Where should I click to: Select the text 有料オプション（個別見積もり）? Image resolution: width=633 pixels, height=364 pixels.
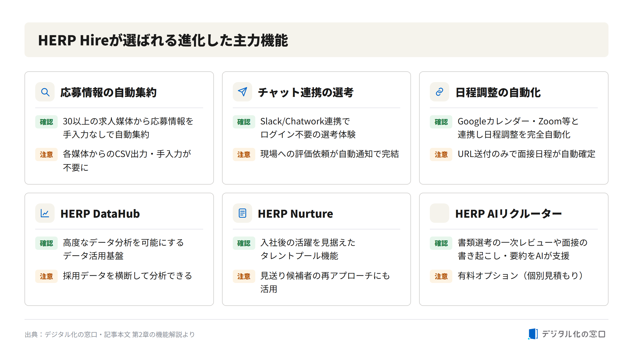coord(520,276)
